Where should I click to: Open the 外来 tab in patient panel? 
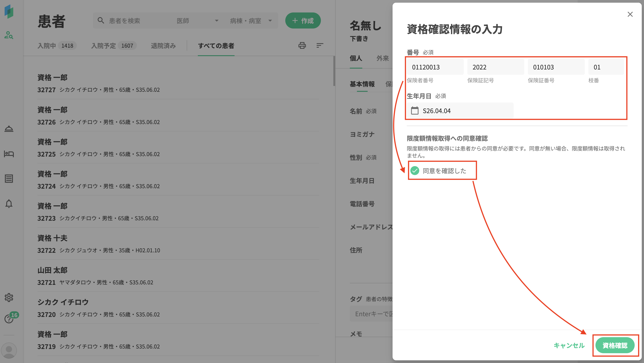point(383,58)
